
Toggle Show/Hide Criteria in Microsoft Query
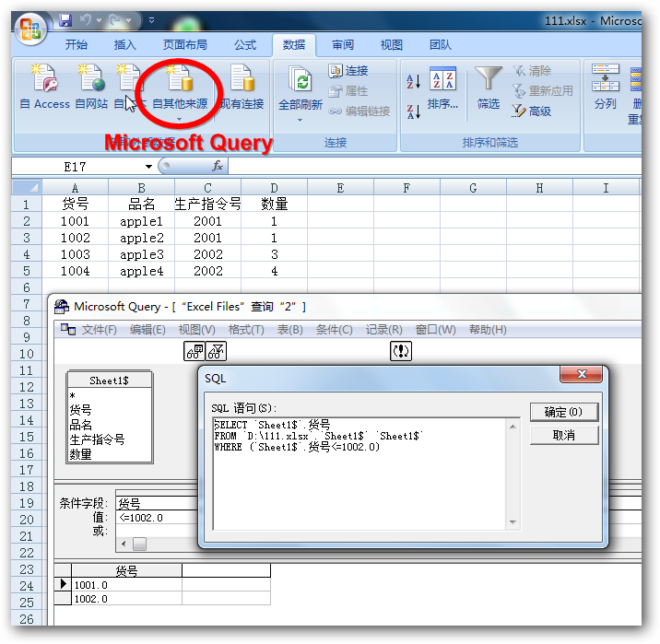pyautogui.click(x=216, y=351)
